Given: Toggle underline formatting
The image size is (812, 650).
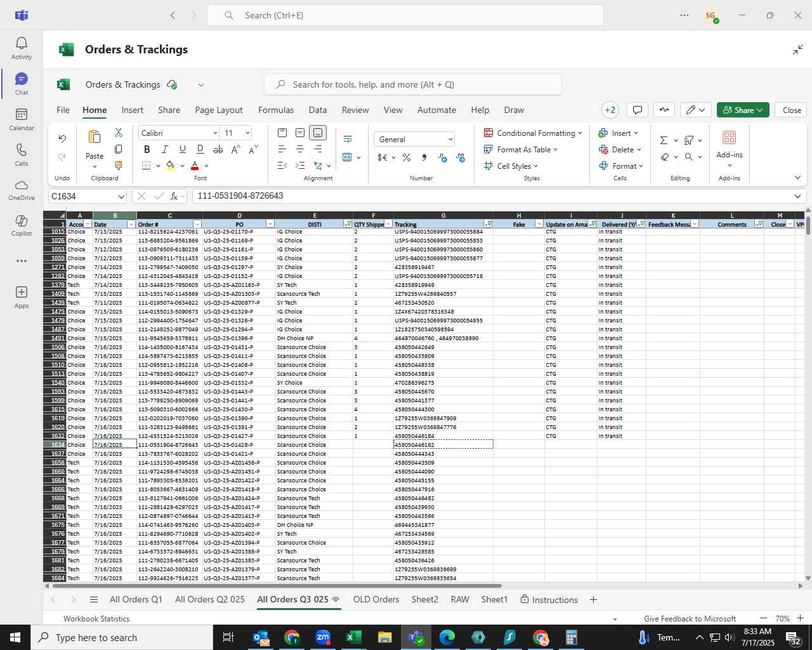Looking at the screenshot, I should [183, 149].
